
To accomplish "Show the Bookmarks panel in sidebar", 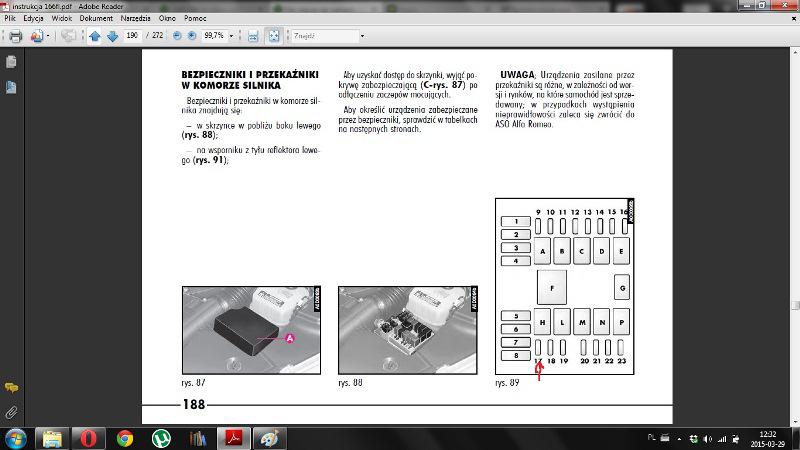I will point(11,87).
